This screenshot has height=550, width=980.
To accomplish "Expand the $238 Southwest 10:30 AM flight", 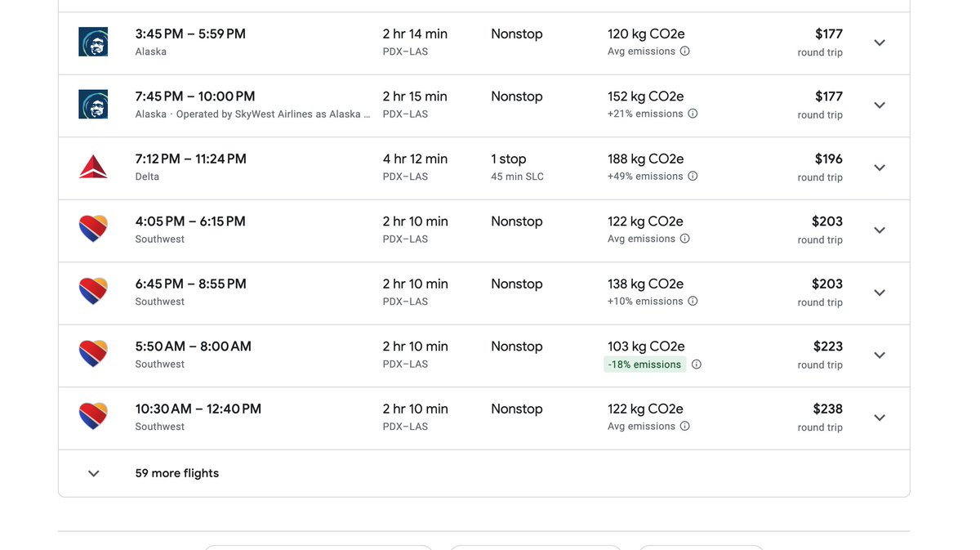I will click(880, 418).
